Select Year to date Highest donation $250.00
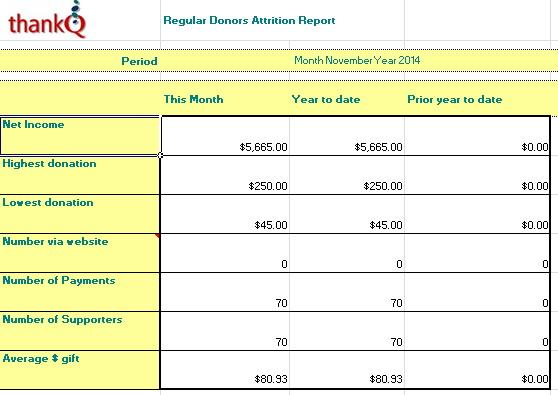The width and height of the screenshot is (558, 395). 347,175
